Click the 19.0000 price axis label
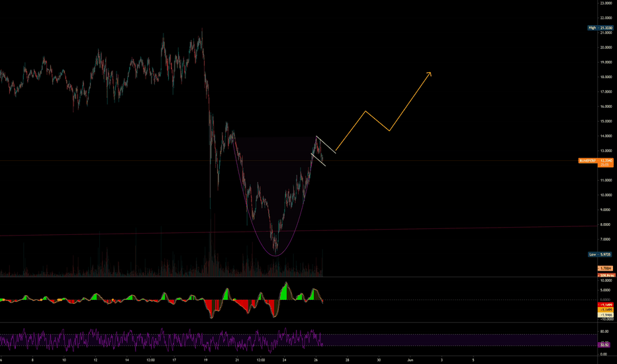This screenshot has width=617, height=364. (x=606, y=62)
